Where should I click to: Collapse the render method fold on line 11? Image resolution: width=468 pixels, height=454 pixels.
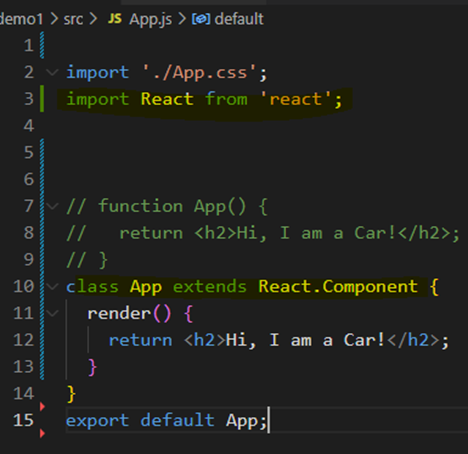pos(52,313)
